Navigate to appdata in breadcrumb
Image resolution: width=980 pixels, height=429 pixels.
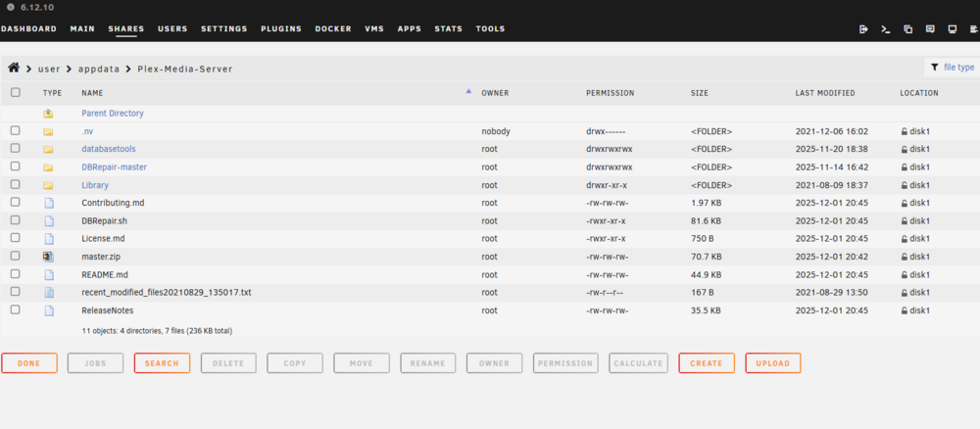pyautogui.click(x=99, y=69)
